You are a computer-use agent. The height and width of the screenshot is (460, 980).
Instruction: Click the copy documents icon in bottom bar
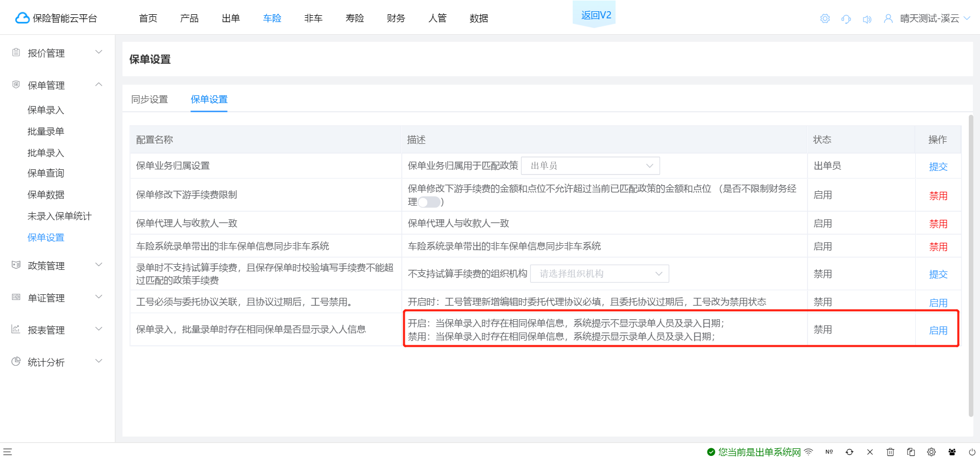pos(911,452)
